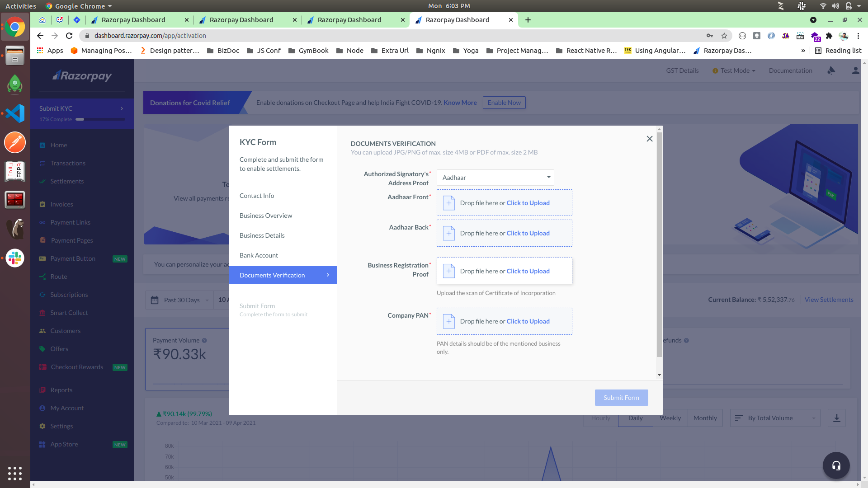Click download chart icon
This screenshot has height=488, width=868.
tap(836, 418)
